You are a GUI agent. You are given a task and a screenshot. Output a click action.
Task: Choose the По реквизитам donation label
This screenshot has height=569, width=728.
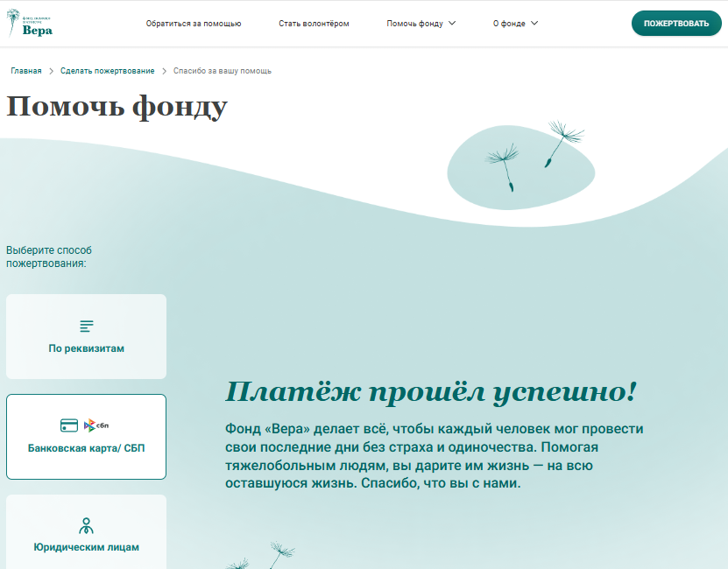point(86,348)
